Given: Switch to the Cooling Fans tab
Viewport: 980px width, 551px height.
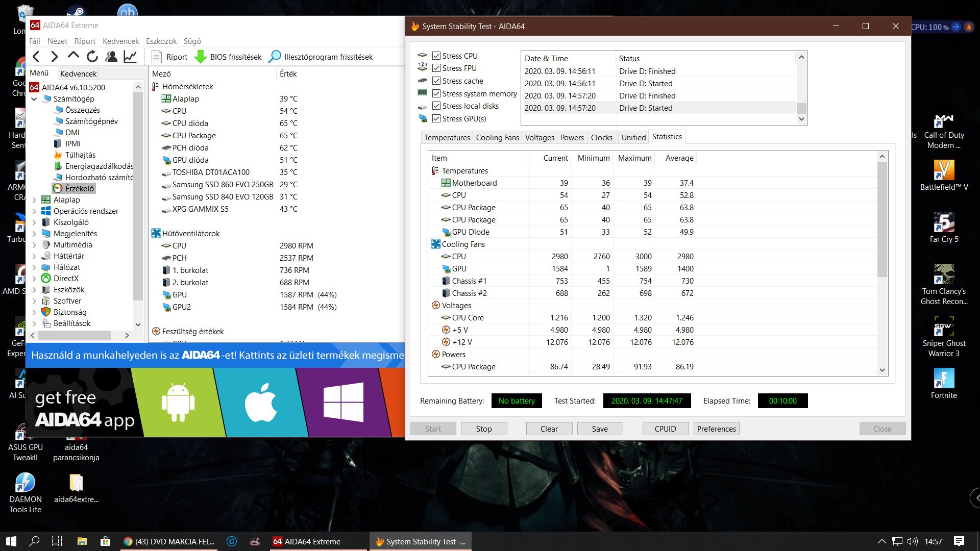Looking at the screenshot, I should tap(497, 137).
